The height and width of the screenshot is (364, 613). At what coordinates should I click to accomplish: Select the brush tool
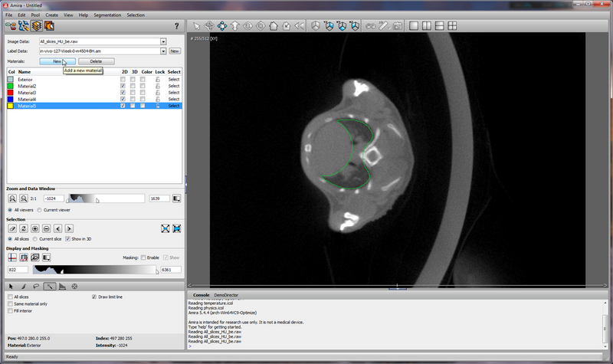point(23,286)
